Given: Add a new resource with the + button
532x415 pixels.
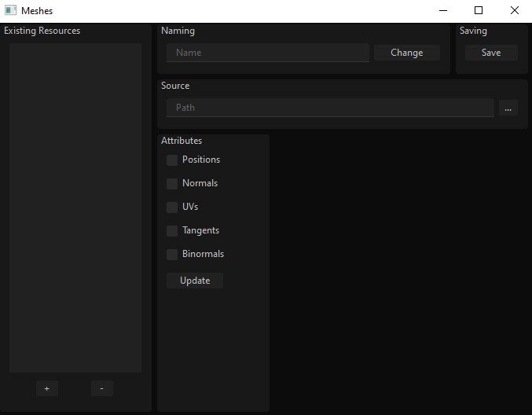Looking at the screenshot, I should tap(47, 388).
